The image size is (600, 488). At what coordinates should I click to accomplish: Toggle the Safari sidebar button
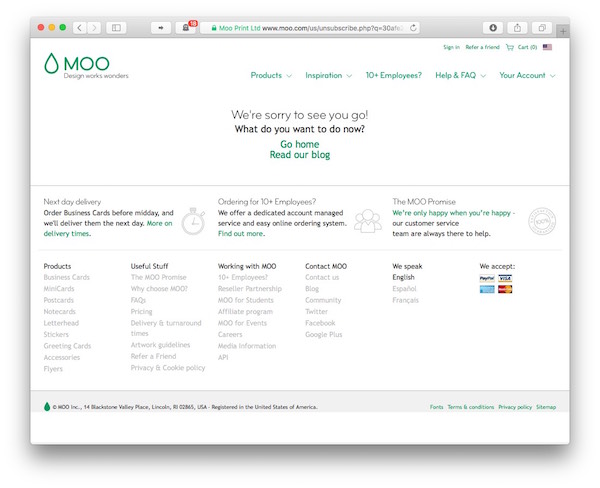pos(116,28)
